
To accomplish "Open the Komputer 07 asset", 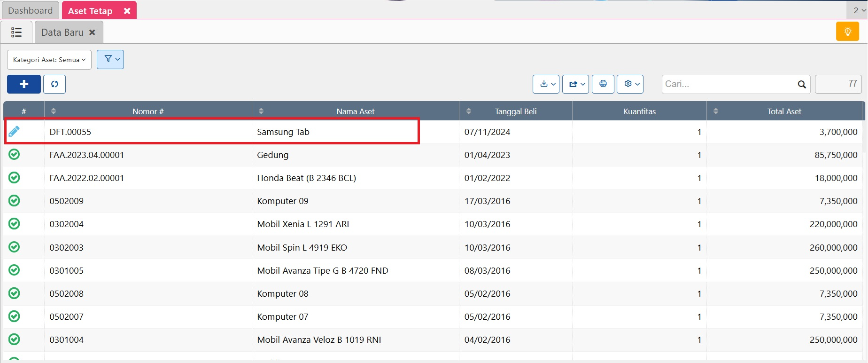I will [283, 317].
